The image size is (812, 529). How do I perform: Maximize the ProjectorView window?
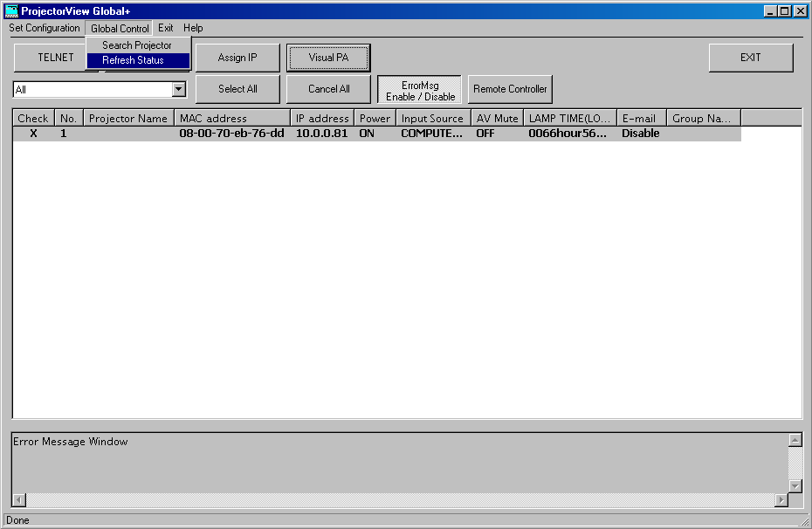coord(785,10)
